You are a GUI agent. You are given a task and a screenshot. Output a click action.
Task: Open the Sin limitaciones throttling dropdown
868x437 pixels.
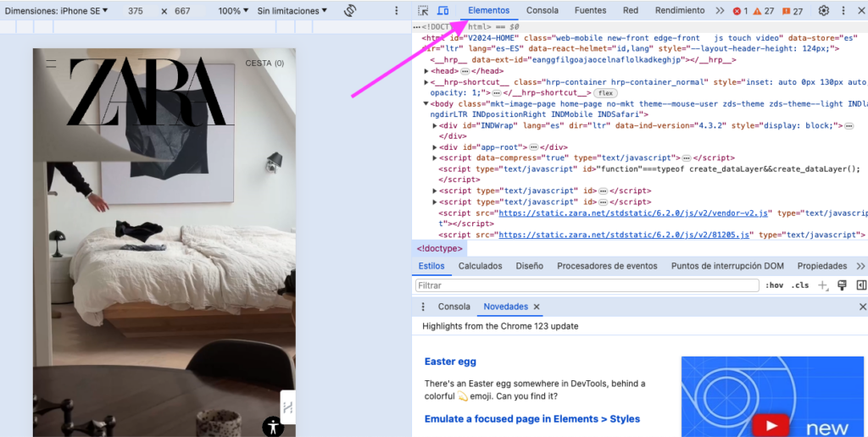click(x=292, y=10)
